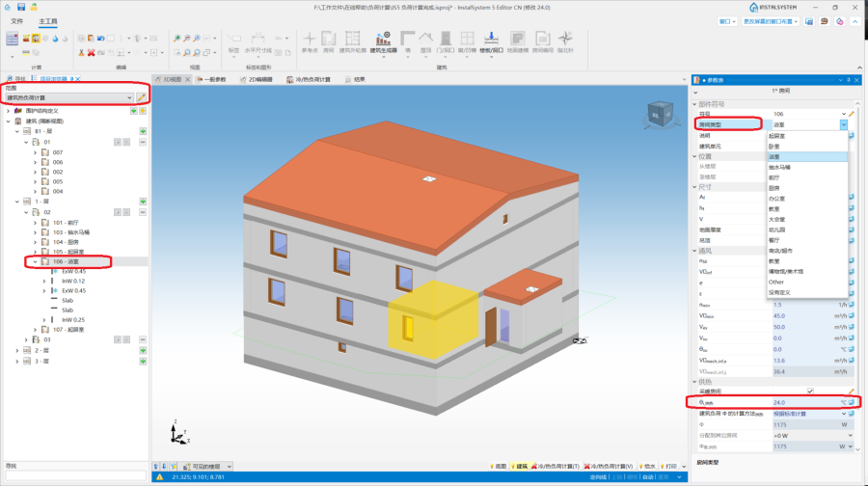The width and height of the screenshot is (868, 486).
Task: Click the save icon in title bar
Action: click(x=20, y=7)
